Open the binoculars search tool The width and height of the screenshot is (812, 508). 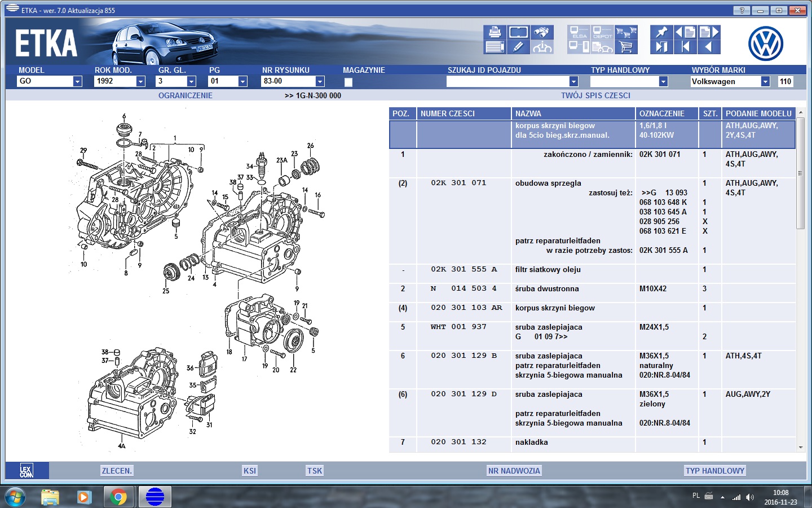[x=542, y=32]
